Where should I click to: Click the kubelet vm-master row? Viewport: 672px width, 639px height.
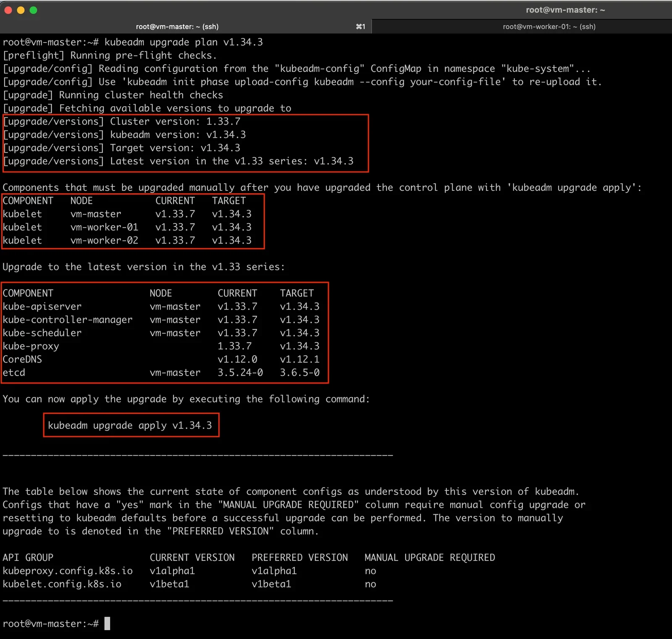pos(127,214)
